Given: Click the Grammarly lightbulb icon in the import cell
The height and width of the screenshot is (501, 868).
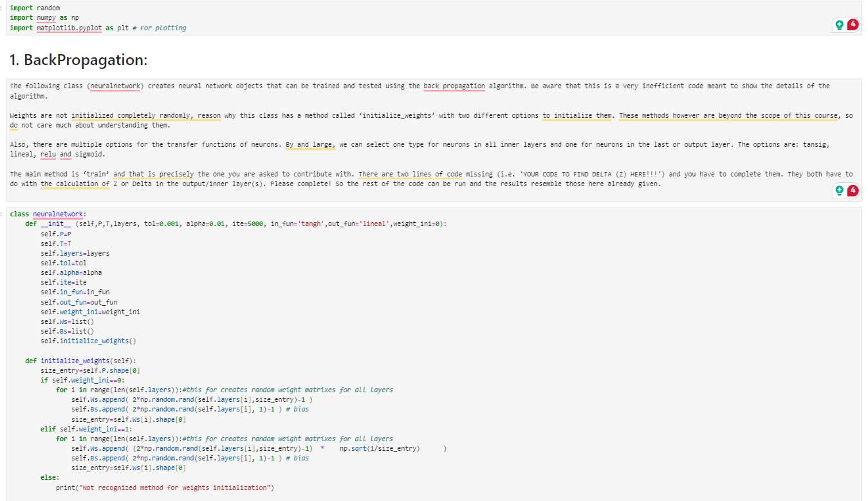Looking at the screenshot, I should coord(839,24).
